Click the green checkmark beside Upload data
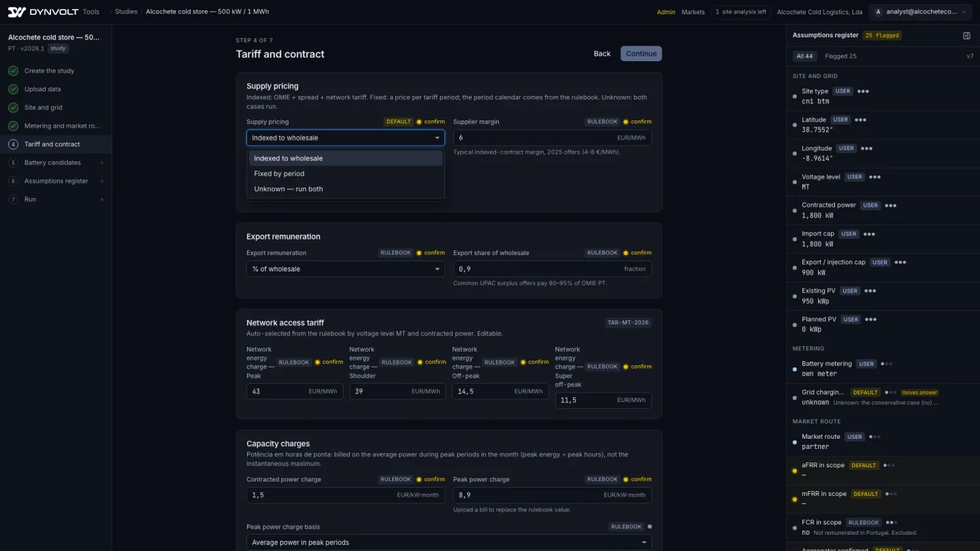 tap(13, 89)
